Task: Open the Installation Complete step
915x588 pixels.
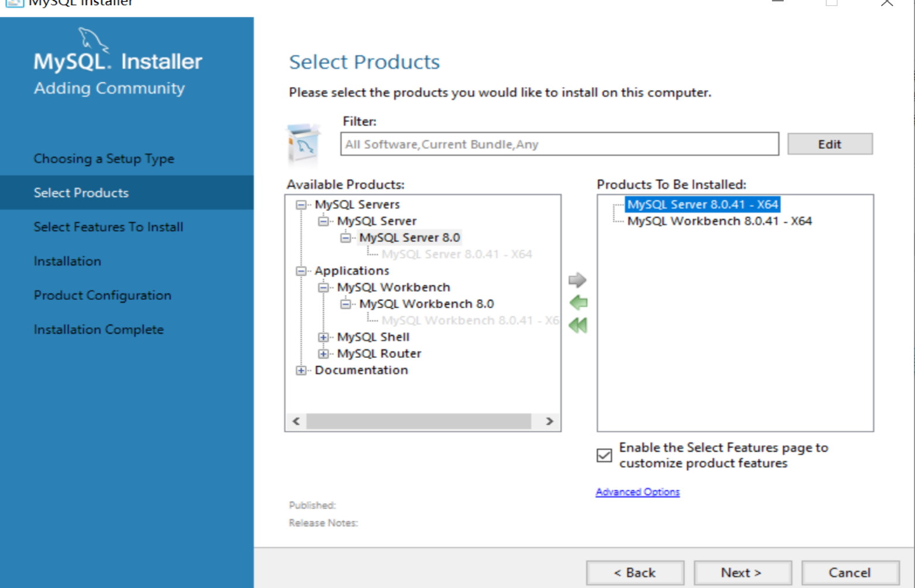Action: click(x=98, y=329)
